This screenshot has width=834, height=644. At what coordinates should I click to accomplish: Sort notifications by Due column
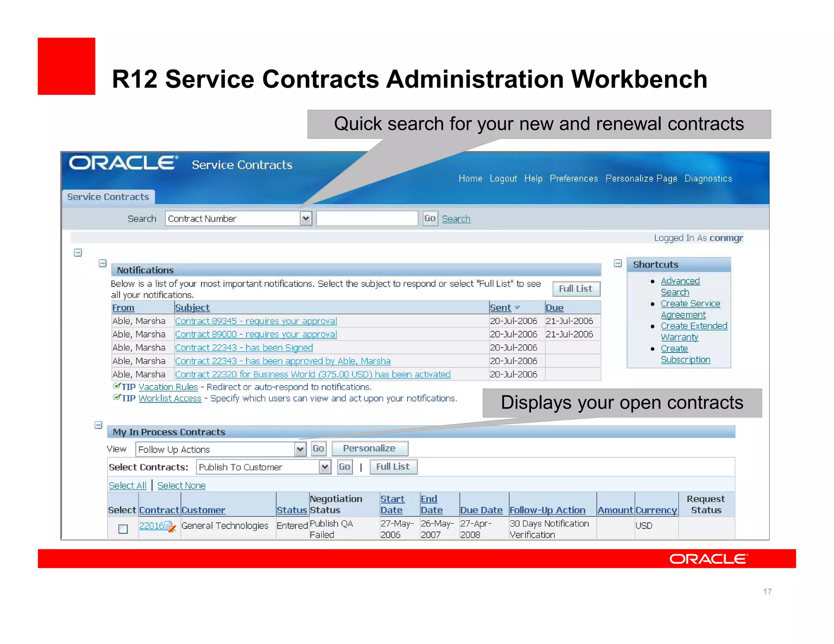click(x=555, y=308)
